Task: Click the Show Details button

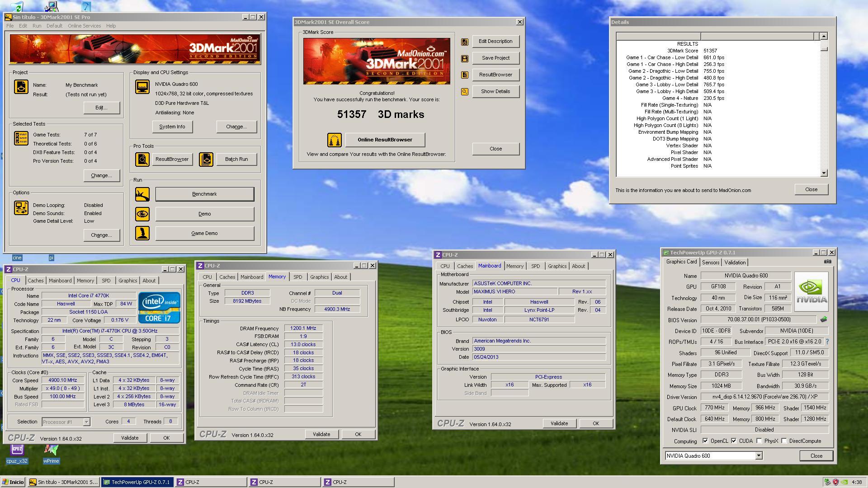Action: coord(495,92)
